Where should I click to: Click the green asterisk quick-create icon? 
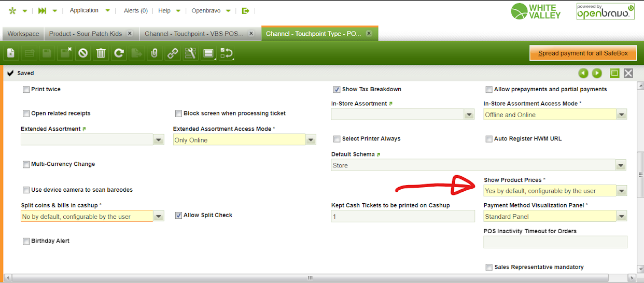pos(12,10)
